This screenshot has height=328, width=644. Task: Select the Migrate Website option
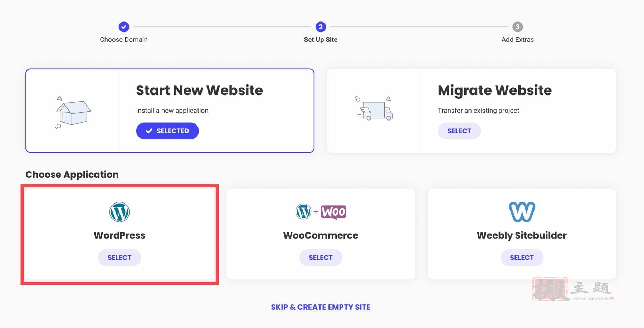click(459, 131)
